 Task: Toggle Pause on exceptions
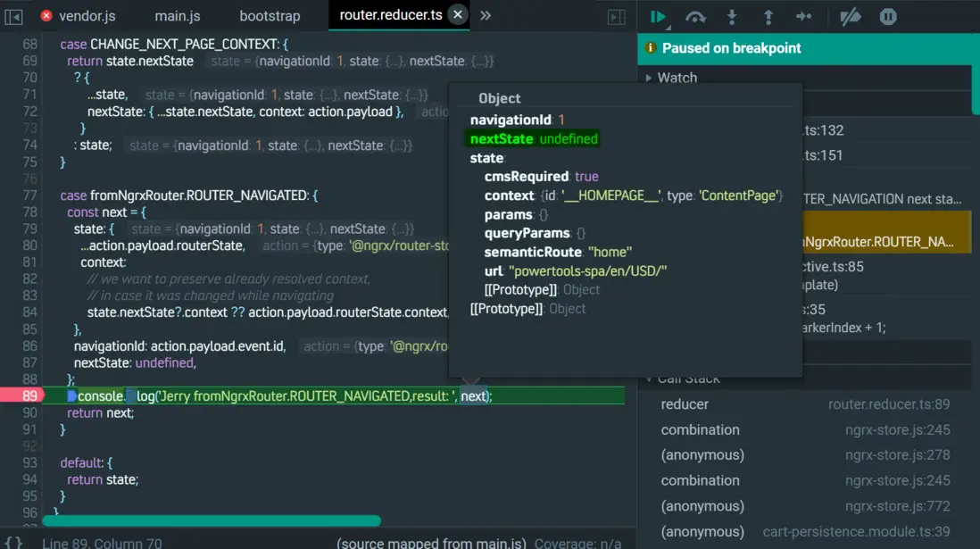887,17
